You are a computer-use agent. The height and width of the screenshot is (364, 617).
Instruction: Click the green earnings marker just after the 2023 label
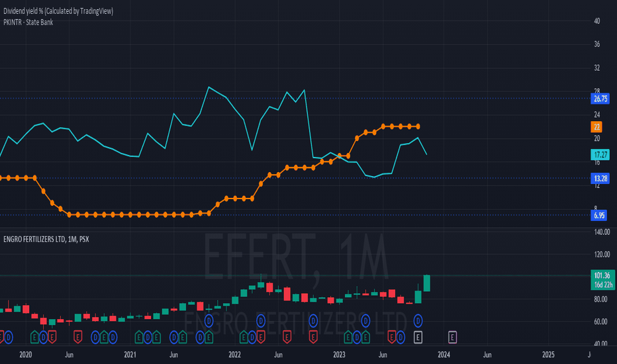click(x=348, y=338)
